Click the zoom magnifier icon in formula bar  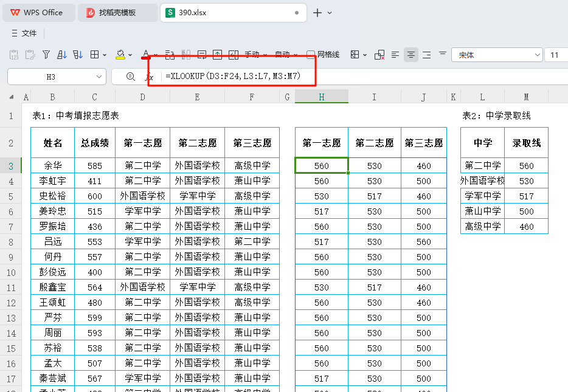point(130,77)
